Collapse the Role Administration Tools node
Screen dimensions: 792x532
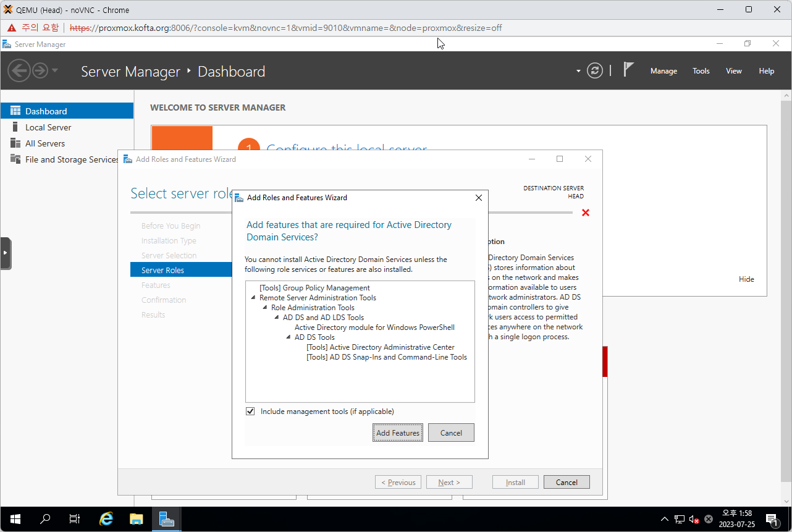coord(265,308)
